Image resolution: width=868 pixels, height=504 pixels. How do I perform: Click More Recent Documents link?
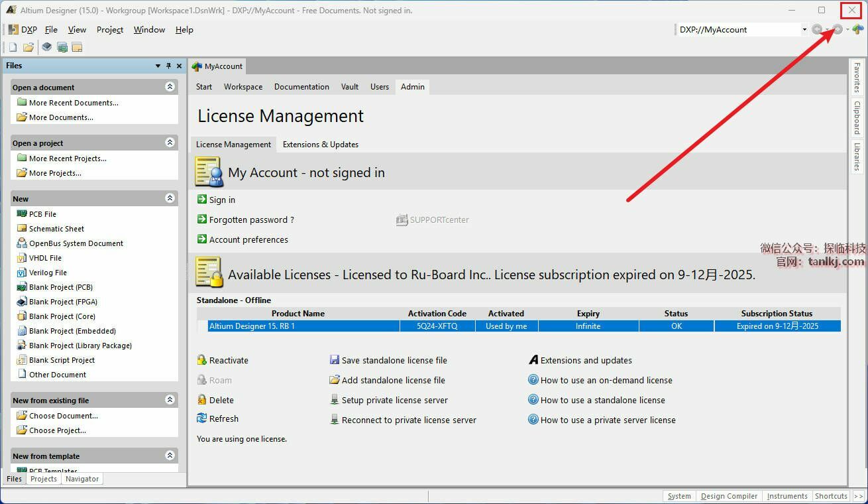[74, 103]
